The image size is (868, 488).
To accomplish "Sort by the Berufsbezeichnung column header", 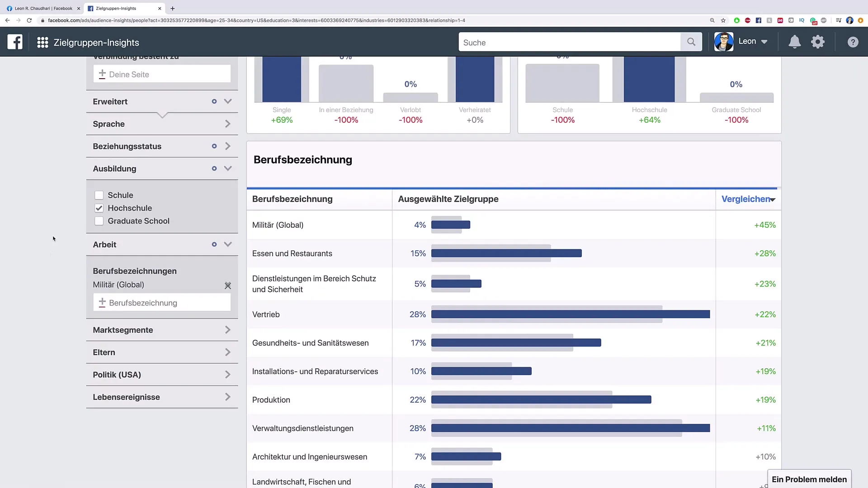I will [292, 199].
